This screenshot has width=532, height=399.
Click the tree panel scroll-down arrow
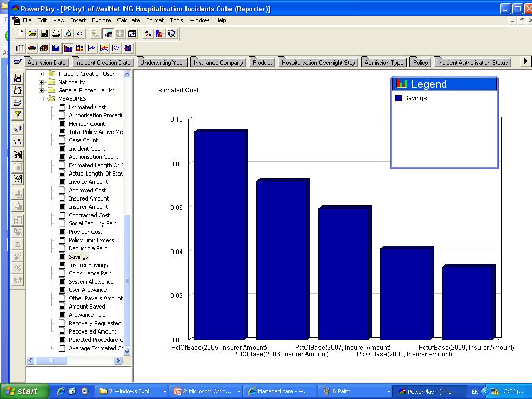coord(127,352)
